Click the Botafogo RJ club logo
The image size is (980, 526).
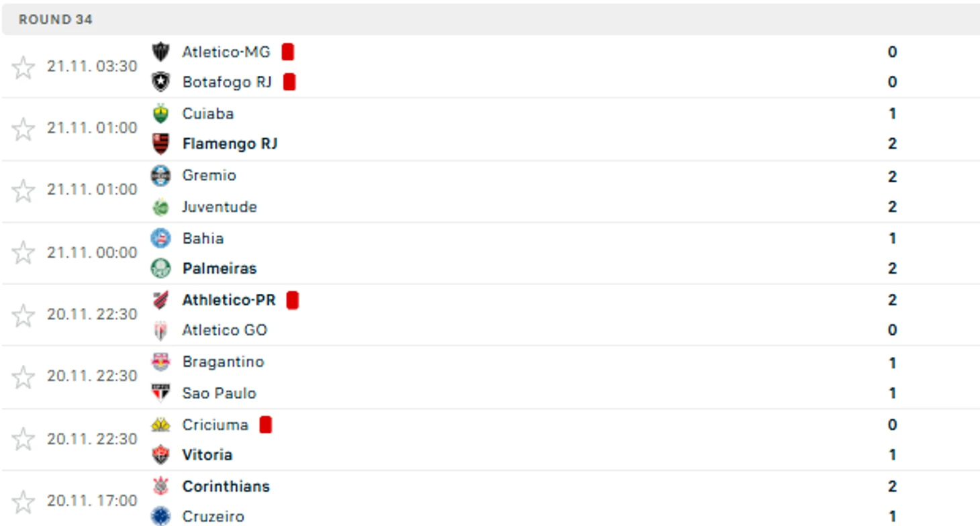click(160, 82)
